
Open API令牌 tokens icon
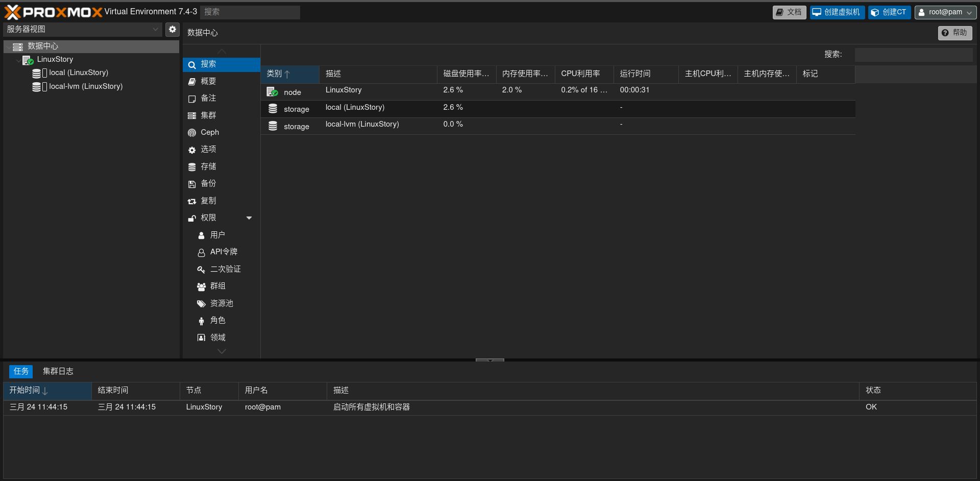click(x=202, y=252)
